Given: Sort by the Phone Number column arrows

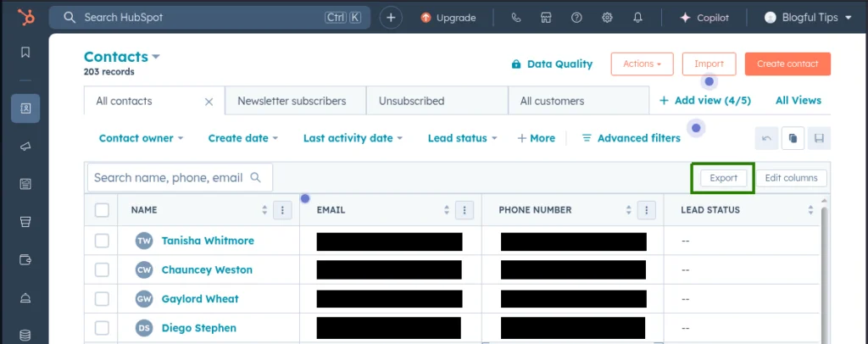Looking at the screenshot, I should (628, 210).
